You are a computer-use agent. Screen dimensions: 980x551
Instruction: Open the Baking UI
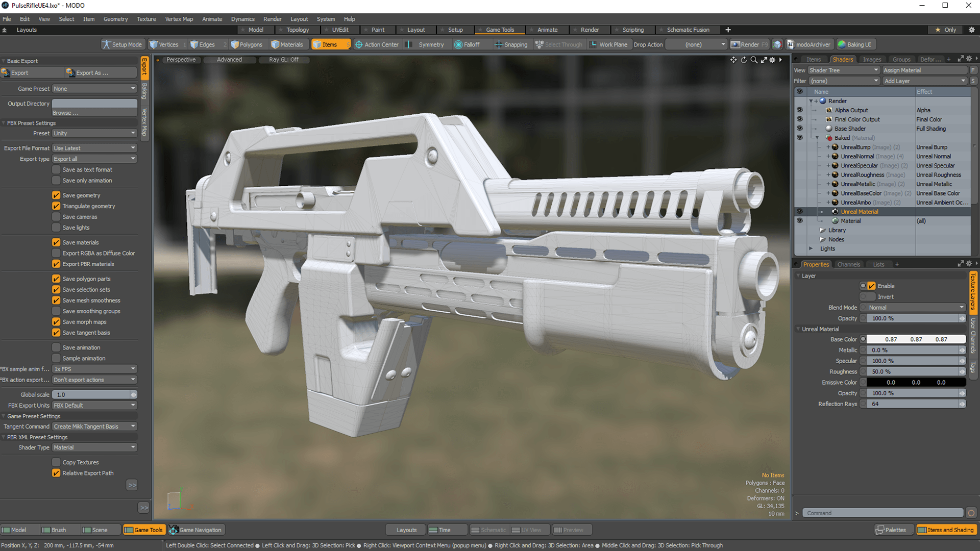[x=854, y=44]
